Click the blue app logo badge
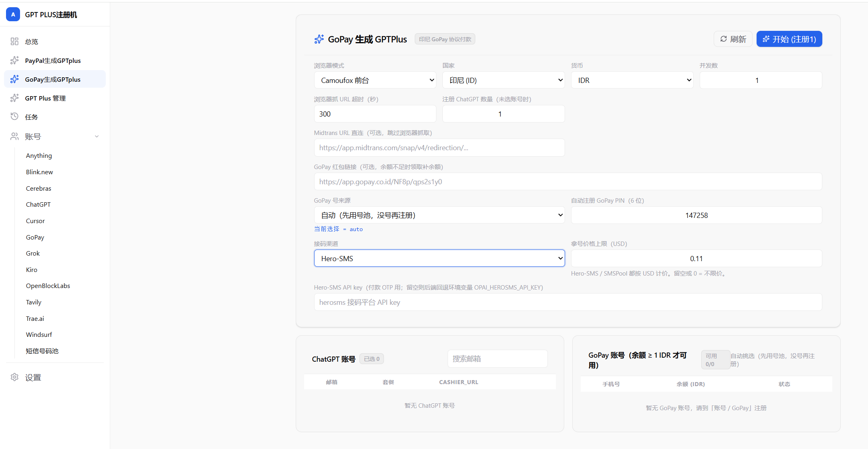The height and width of the screenshot is (449, 868). (13, 14)
